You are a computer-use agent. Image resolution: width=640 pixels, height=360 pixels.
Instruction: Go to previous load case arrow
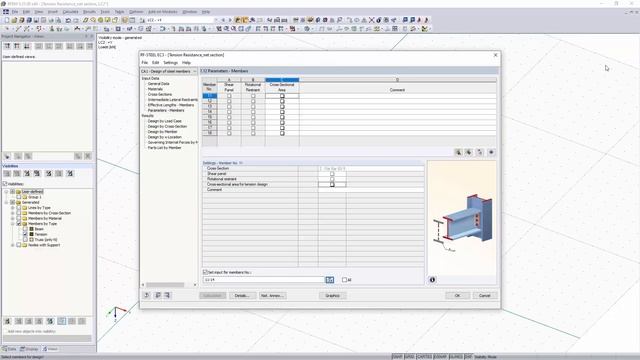(223, 20)
